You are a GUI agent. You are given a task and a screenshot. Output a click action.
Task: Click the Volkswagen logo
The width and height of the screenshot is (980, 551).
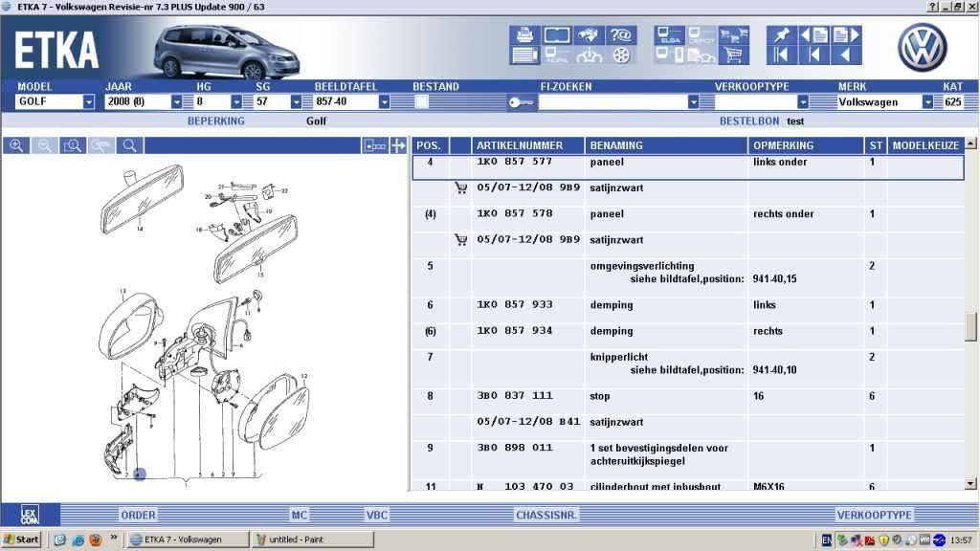[x=922, y=47]
